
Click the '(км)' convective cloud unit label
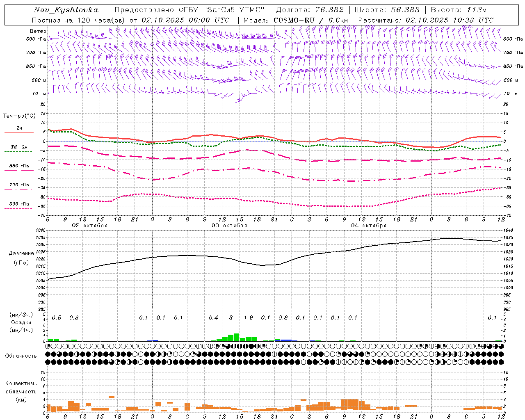pos(21,399)
